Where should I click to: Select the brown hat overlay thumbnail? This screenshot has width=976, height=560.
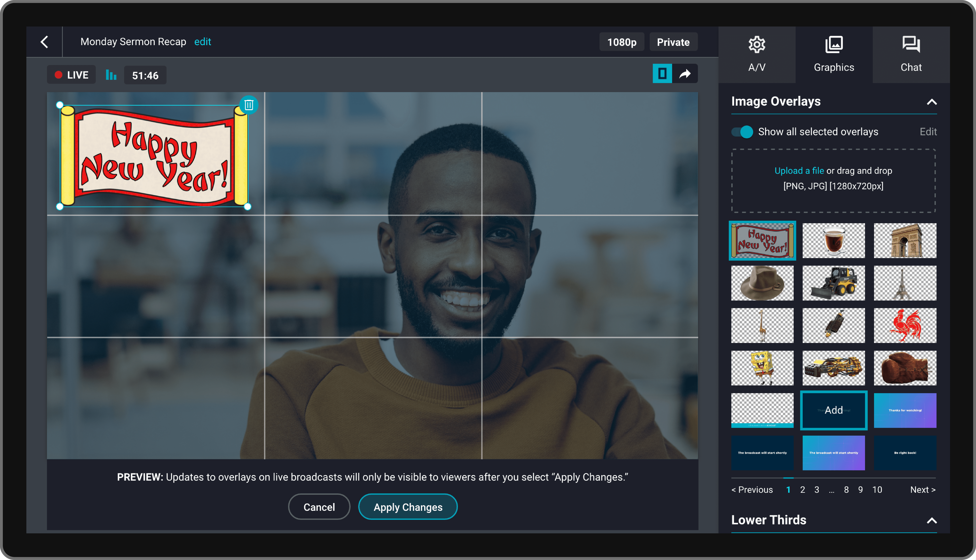762,283
